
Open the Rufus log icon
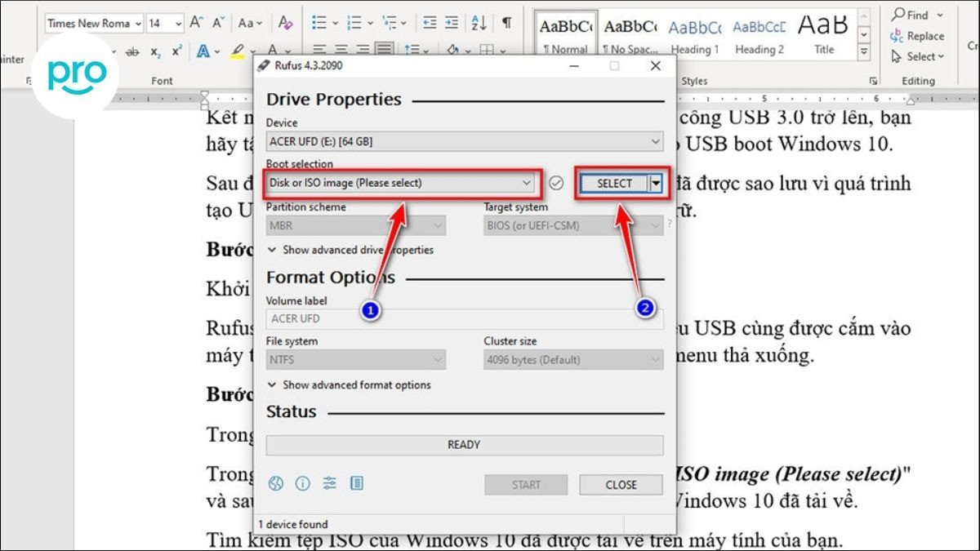click(356, 483)
